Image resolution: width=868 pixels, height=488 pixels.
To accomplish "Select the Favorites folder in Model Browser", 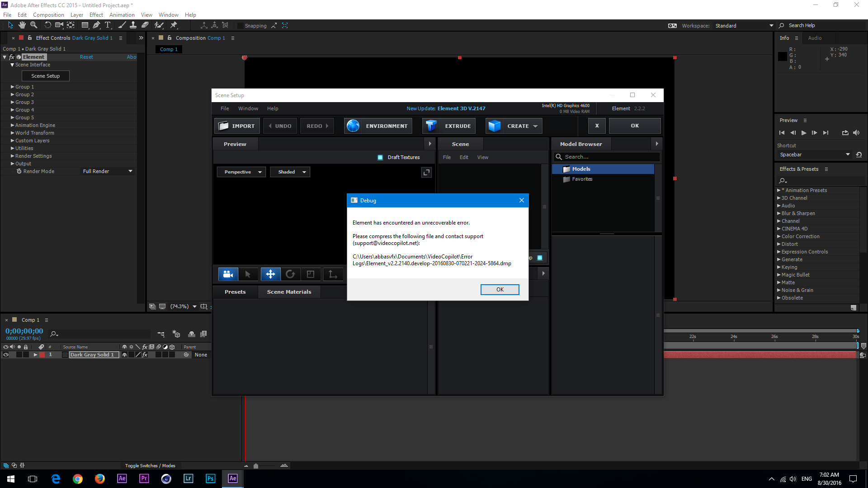I will (582, 179).
